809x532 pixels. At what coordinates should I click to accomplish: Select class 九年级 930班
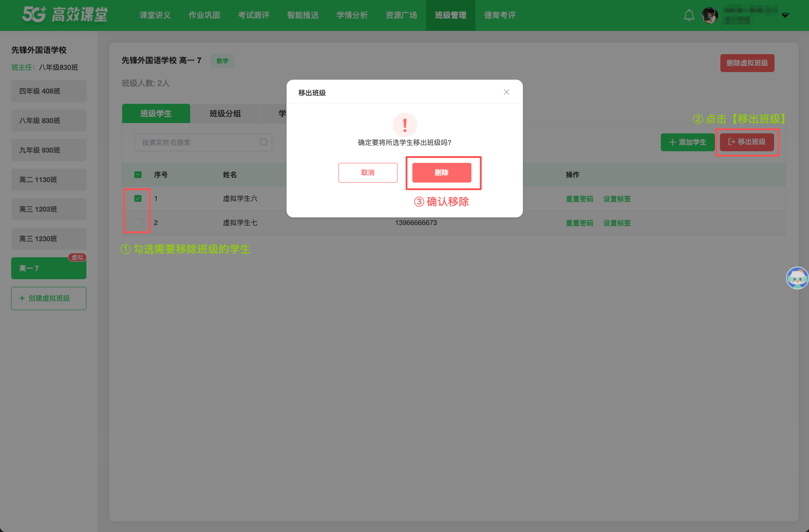point(49,150)
